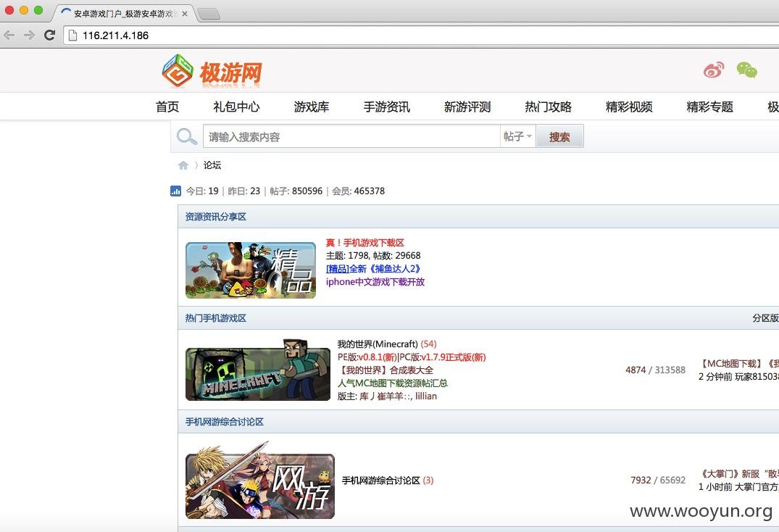Expand the 帖子 search type dropdown

pos(517,136)
